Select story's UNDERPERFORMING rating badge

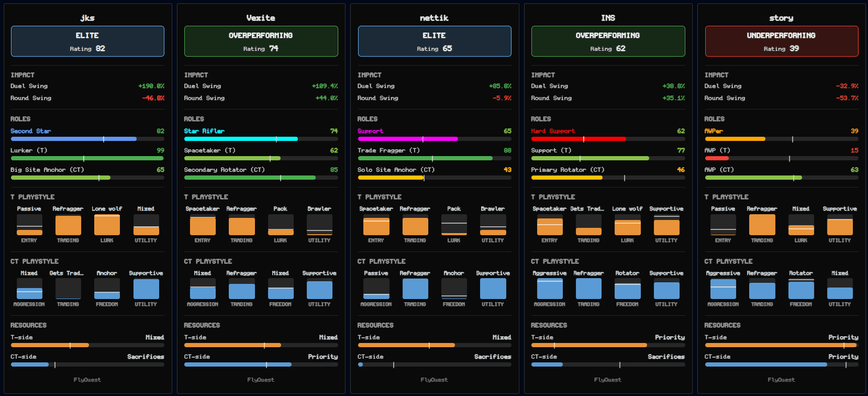(x=781, y=41)
